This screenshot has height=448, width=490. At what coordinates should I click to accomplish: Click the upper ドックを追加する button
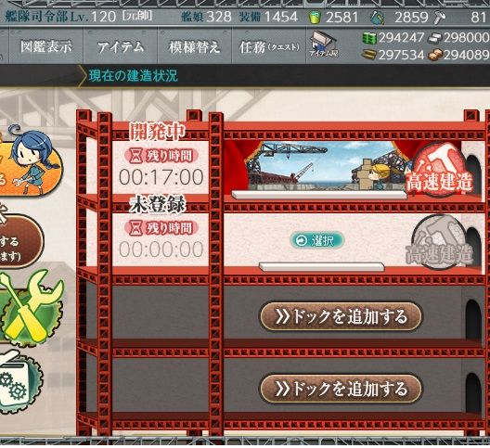tap(341, 316)
